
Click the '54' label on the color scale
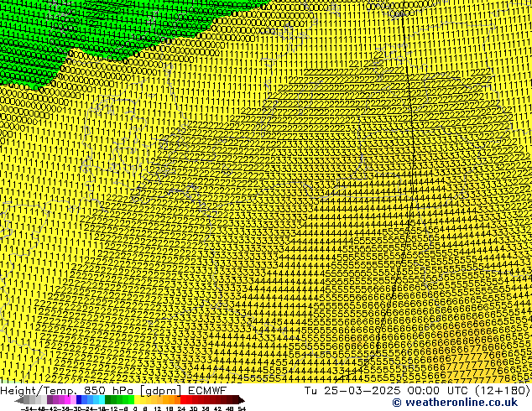[242, 408]
